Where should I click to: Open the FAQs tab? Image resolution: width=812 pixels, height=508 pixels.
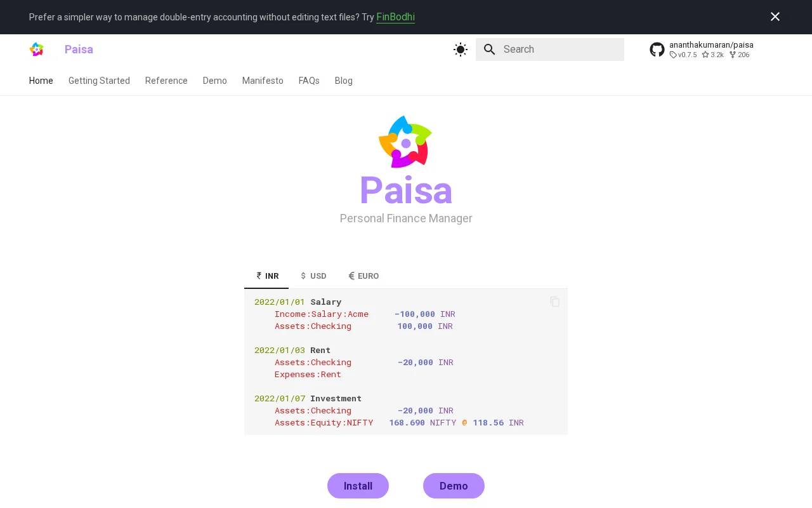[x=309, y=81]
